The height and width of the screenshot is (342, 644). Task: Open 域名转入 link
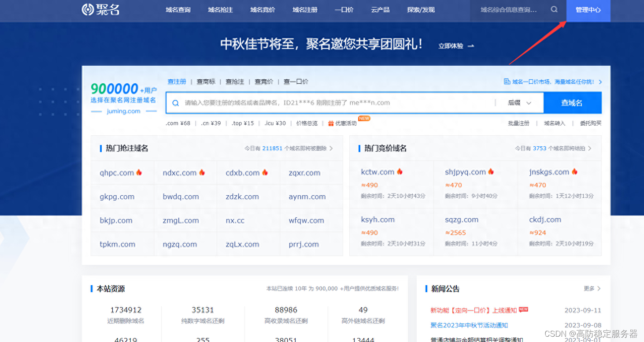pos(555,123)
